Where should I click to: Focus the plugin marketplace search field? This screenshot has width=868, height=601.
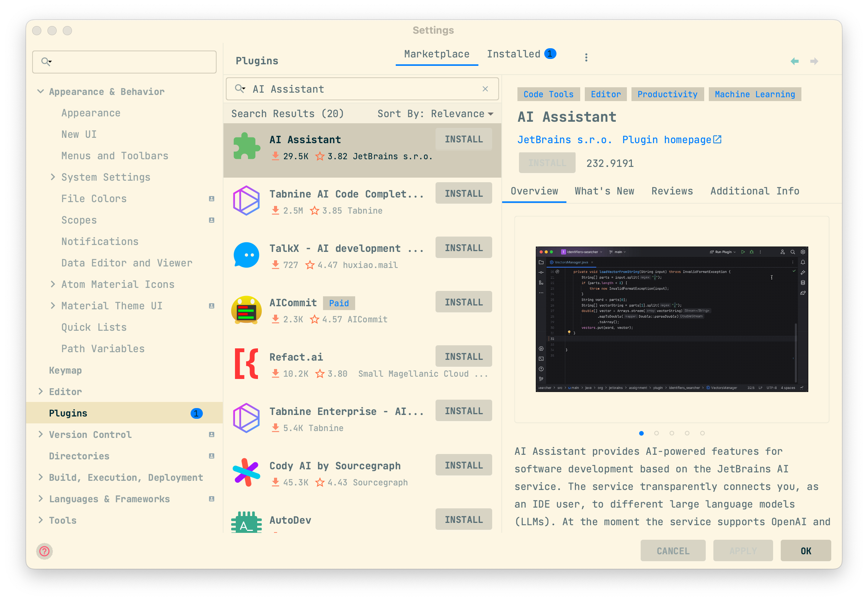362,89
